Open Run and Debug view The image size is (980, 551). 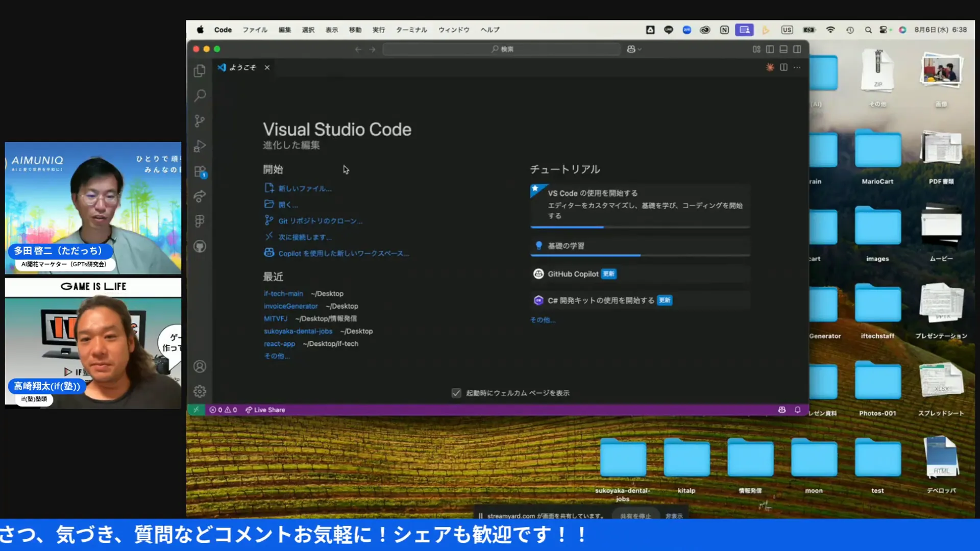[200, 146]
